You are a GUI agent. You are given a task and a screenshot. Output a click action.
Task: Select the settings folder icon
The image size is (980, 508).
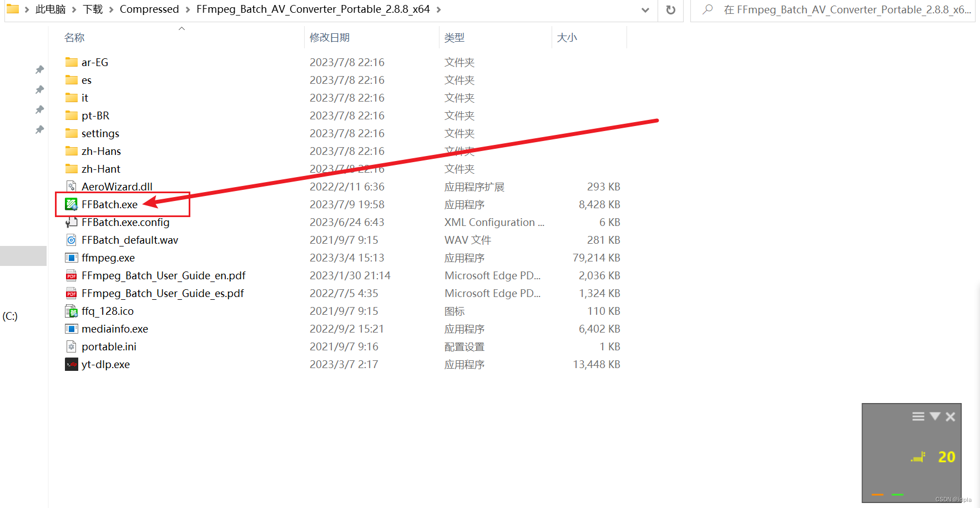71,133
